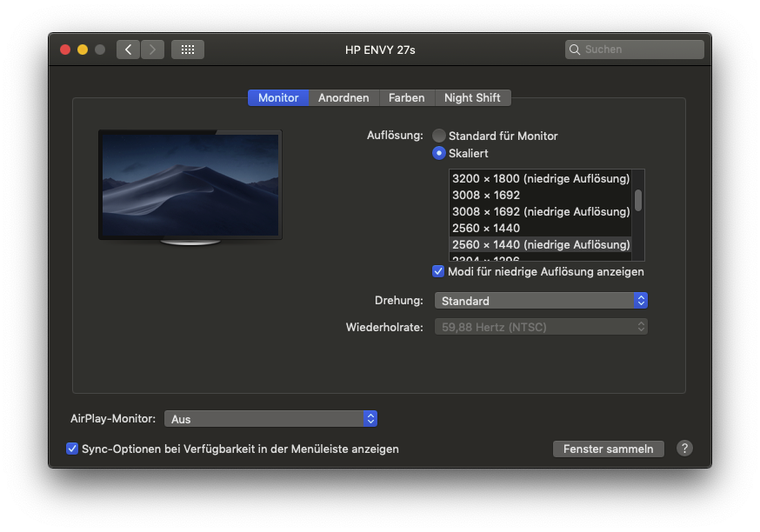This screenshot has width=760, height=532.
Task: Click the monitor preview thumbnail
Action: click(x=190, y=188)
